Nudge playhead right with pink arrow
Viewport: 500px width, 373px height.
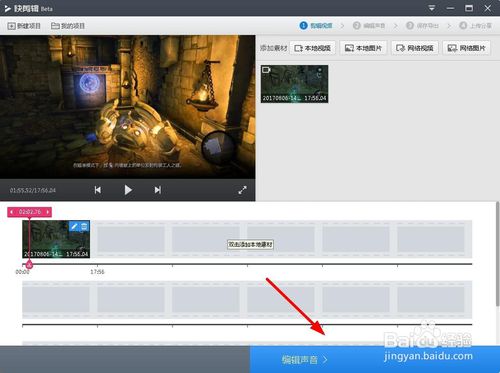(x=48, y=212)
